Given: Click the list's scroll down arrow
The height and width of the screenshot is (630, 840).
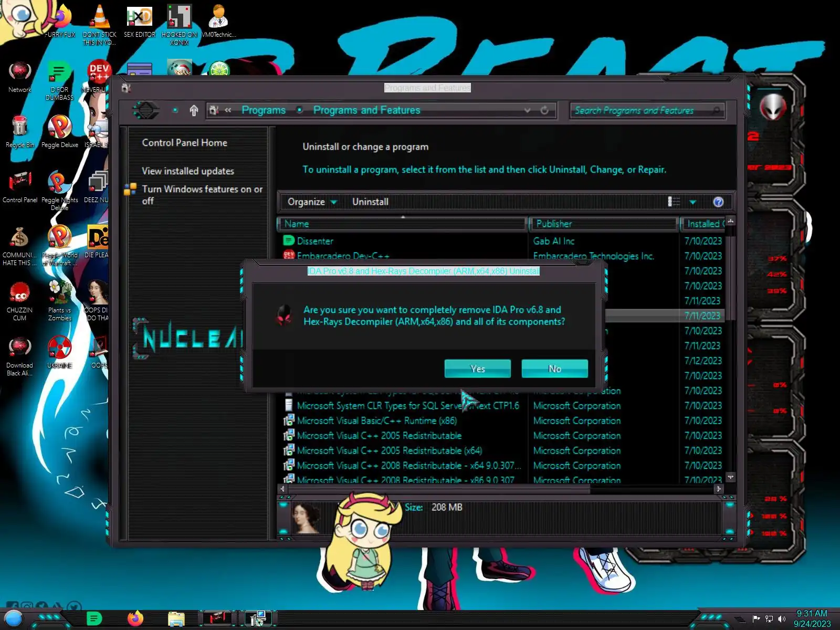Looking at the screenshot, I should tap(730, 477).
